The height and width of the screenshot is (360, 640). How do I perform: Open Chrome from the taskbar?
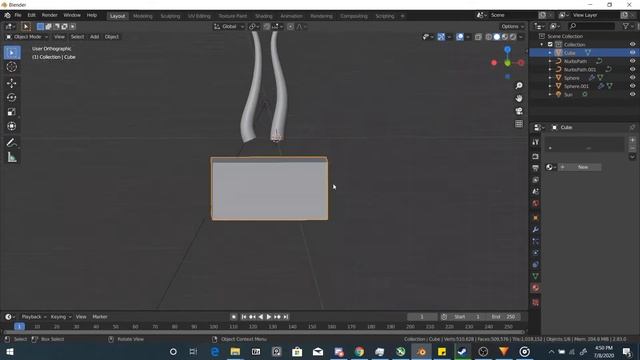pos(359,351)
